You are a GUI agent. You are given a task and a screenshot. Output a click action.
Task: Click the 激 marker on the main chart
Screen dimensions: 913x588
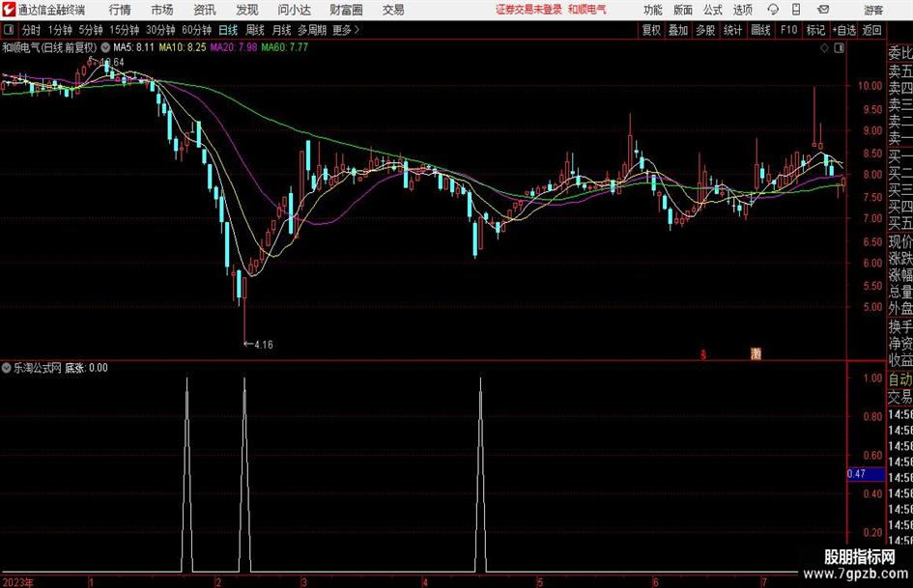(756, 353)
